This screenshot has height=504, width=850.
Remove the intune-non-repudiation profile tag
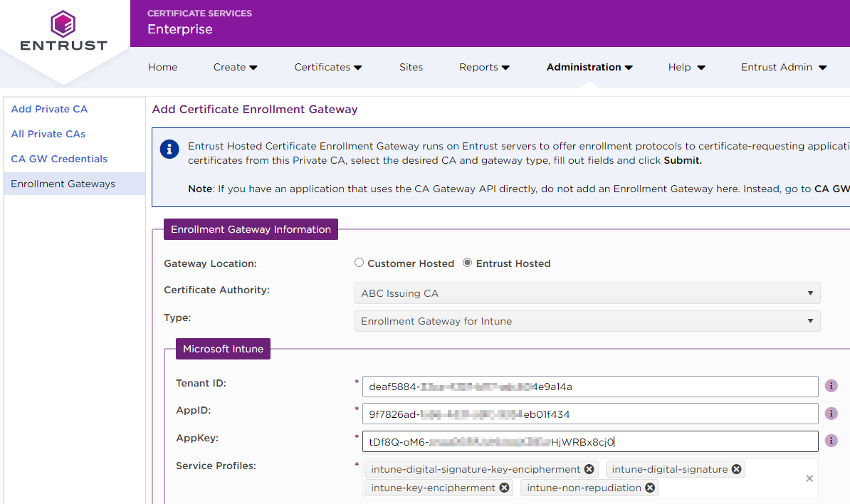coord(650,488)
